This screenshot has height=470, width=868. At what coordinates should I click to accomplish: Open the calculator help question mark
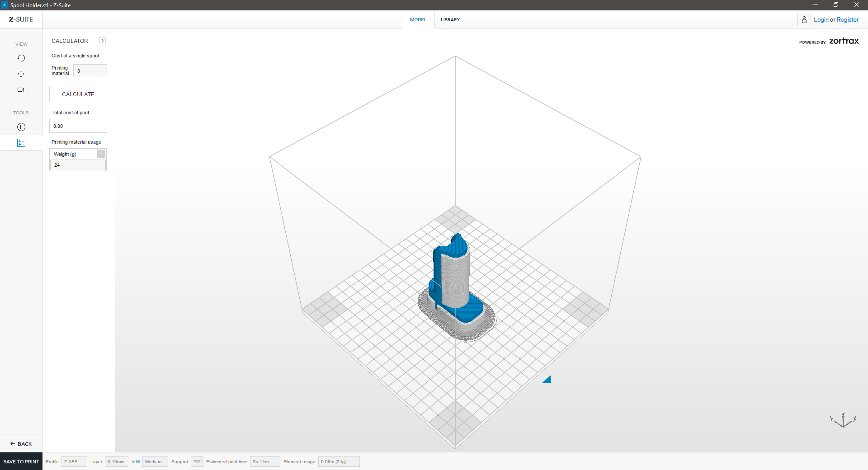tap(103, 41)
